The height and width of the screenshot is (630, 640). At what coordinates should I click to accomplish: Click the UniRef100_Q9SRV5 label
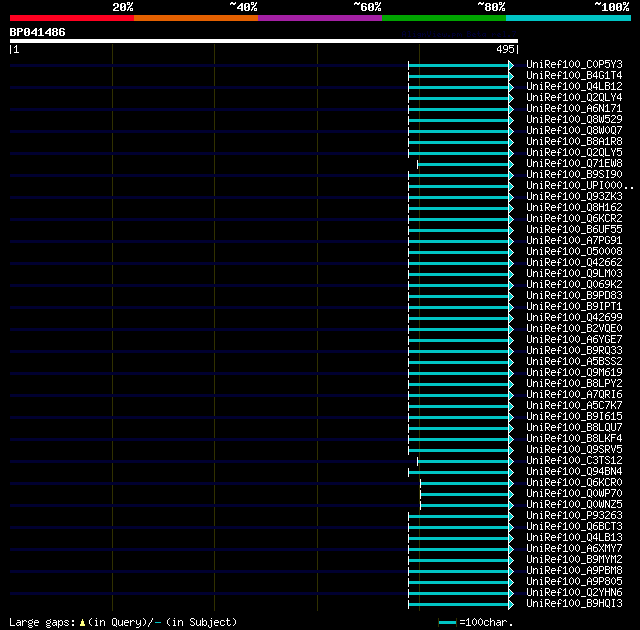tap(574, 450)
